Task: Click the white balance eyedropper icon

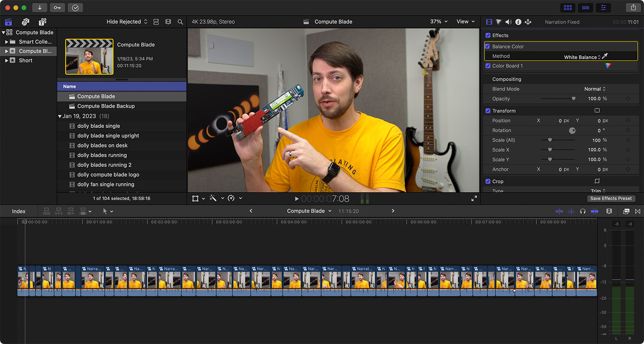Action: [605, 56]
